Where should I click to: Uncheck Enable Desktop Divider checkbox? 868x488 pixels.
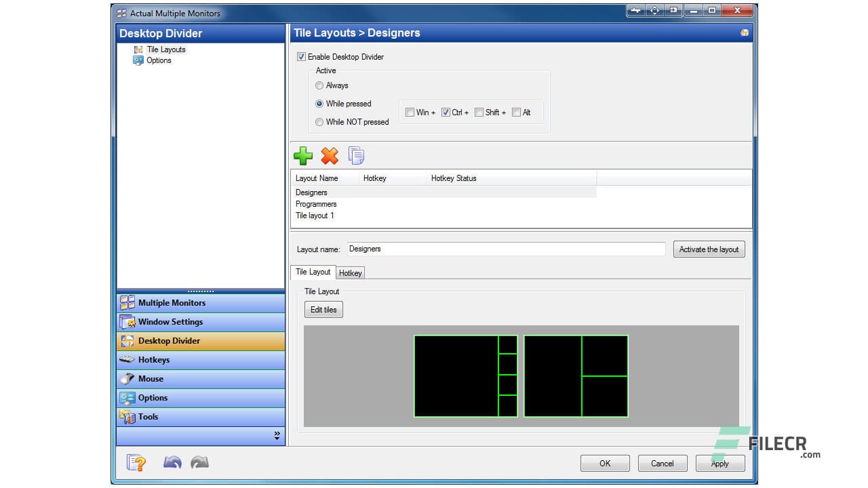click(x=301, y=57)
